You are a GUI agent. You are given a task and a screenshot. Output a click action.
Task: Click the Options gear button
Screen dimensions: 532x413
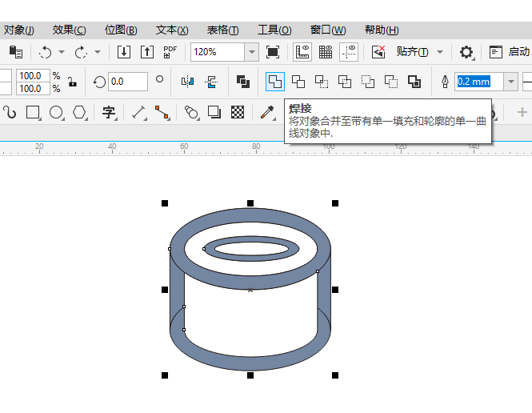tap(466, 52)
